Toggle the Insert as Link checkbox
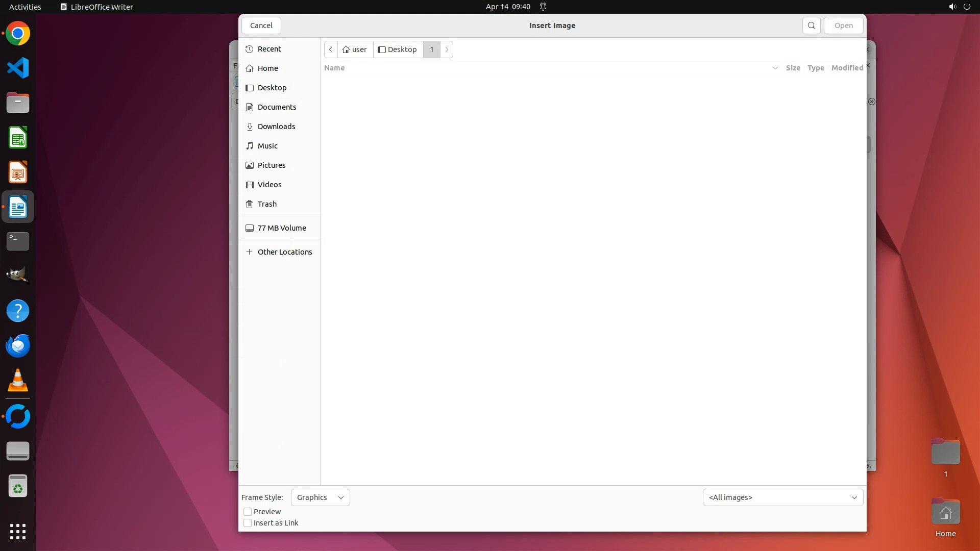Viewport: 980px width, 551px height. tap(248, 523)
